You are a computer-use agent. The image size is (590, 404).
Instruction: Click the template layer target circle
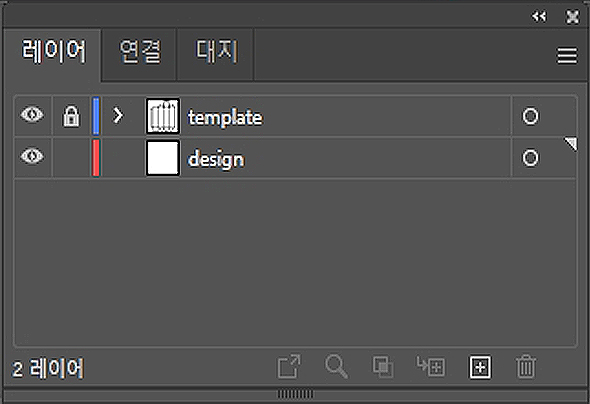[531, 116]
